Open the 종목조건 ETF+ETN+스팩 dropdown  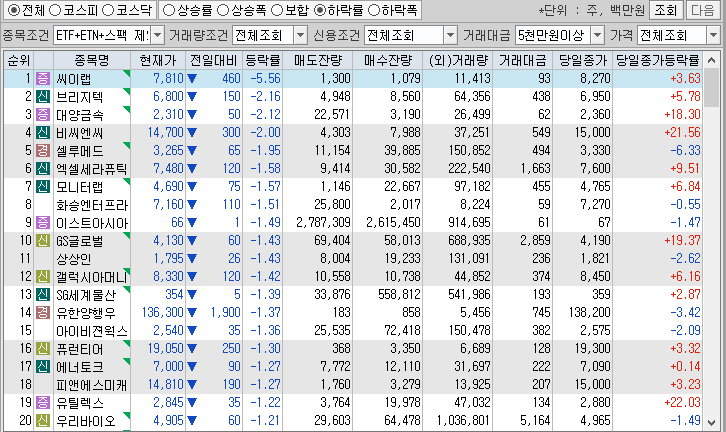pyautogui.click(x=157, y=35)
